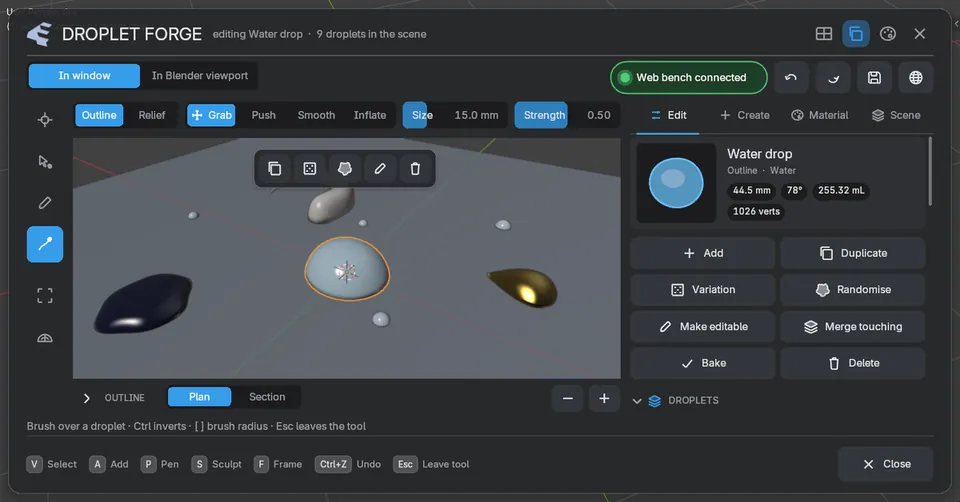Select the active sculpt brush tool in sidebar

tap(45, 244)
